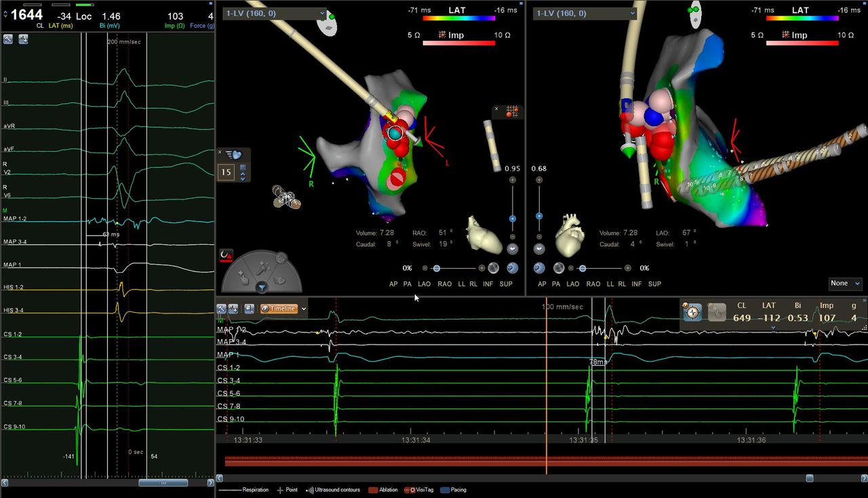Screen dimensions: 868x498
Task: Click the left map zoom slider handle
Action: pyautogui.click(x=512, y=218)
